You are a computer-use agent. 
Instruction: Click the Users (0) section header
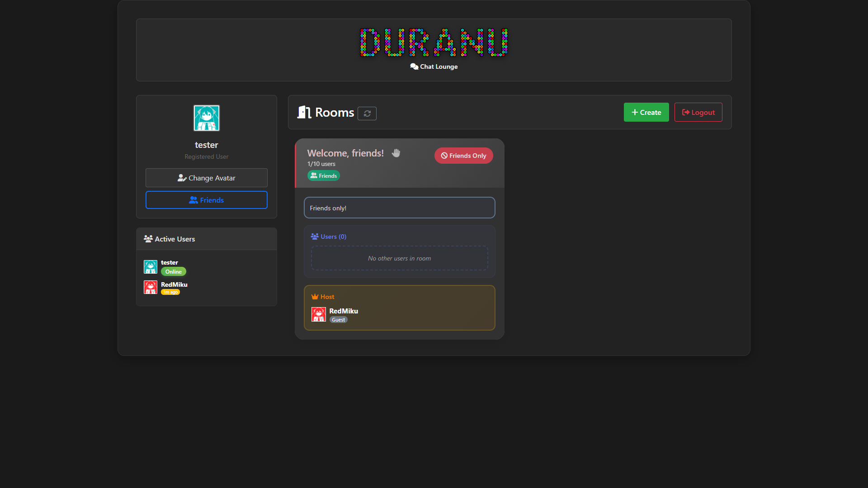tap(329, 237)
